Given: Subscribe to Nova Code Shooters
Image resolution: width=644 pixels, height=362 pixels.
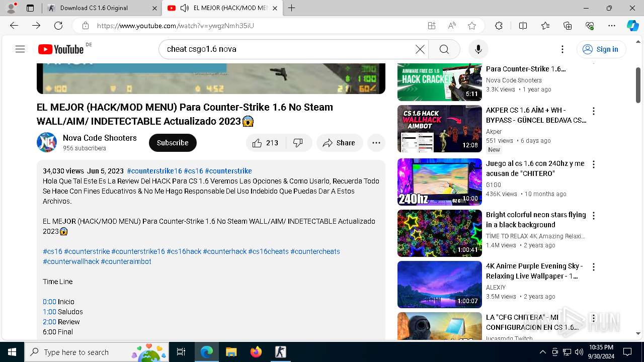Looking at the screenshot, I should [173, 143].
